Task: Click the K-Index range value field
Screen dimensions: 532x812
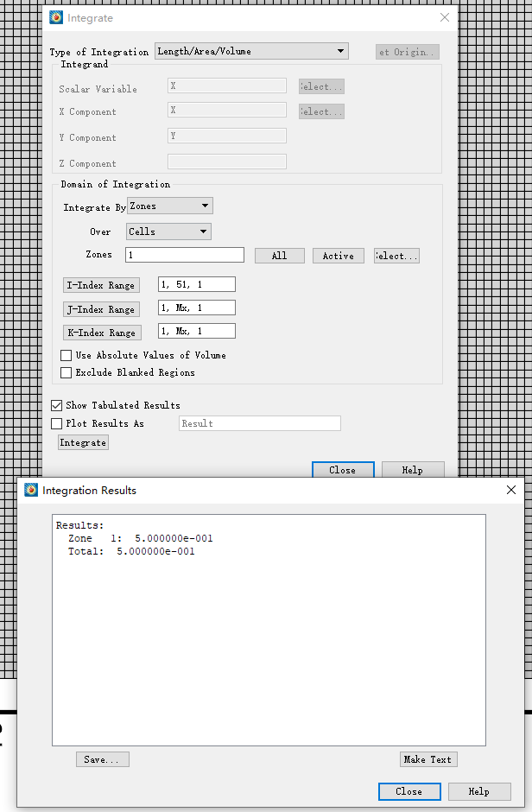Action: point(197,331)
